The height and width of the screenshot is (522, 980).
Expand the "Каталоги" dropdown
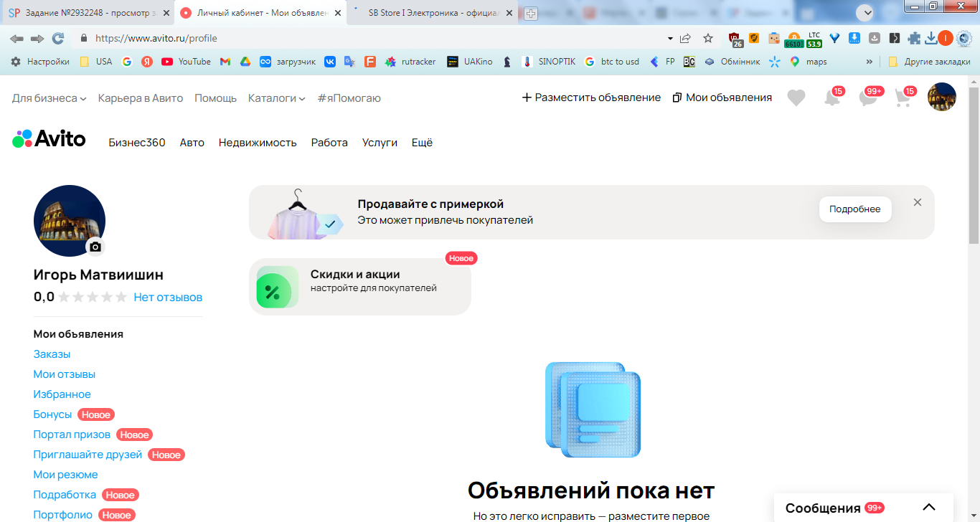click(x=277, y=98)
